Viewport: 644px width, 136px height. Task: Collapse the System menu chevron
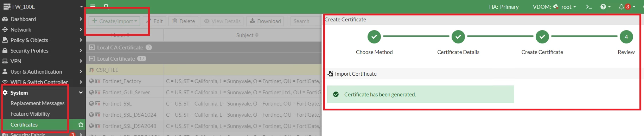81,93
